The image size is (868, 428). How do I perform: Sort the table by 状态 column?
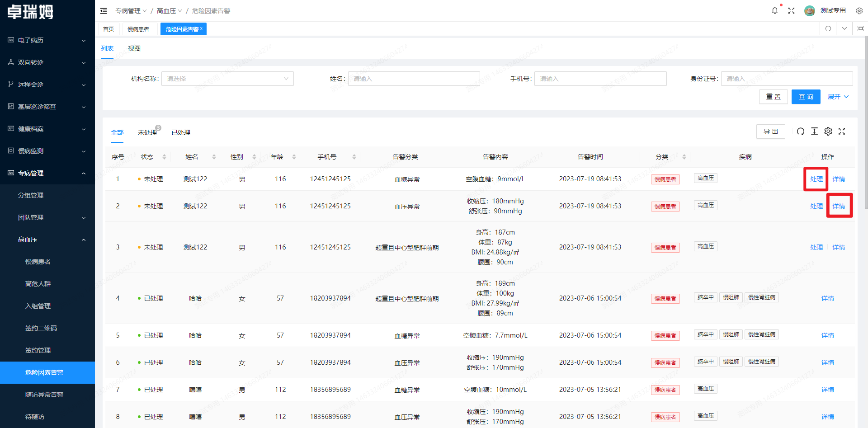[x=164, y=157]
